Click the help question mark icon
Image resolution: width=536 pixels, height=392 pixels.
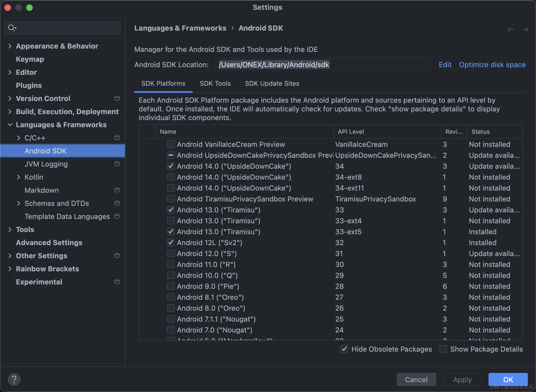pyautogui.click(x=14, y=379)
